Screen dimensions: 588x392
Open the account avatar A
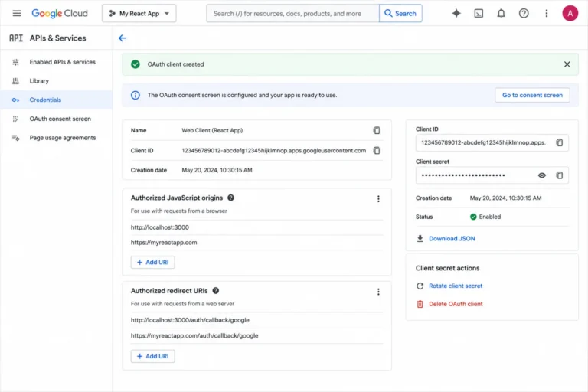coord(570,14)
